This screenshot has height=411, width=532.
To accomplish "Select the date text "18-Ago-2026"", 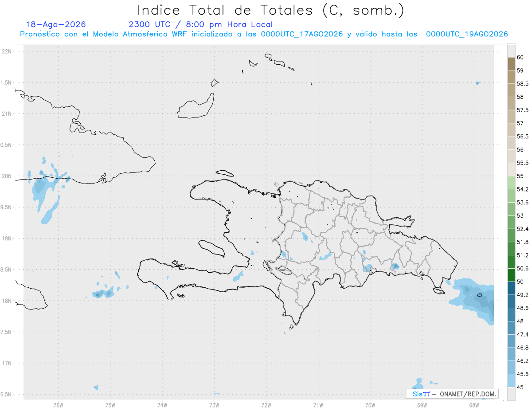I will click(56, 24).
